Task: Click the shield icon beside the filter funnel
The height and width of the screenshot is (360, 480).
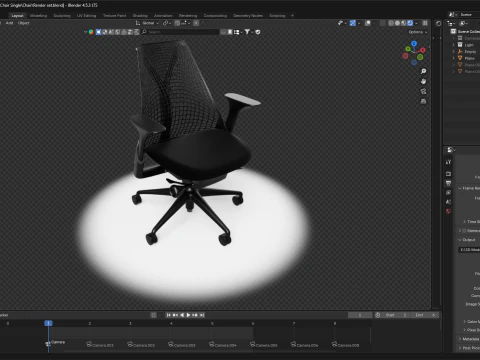Action: point(258,32)
